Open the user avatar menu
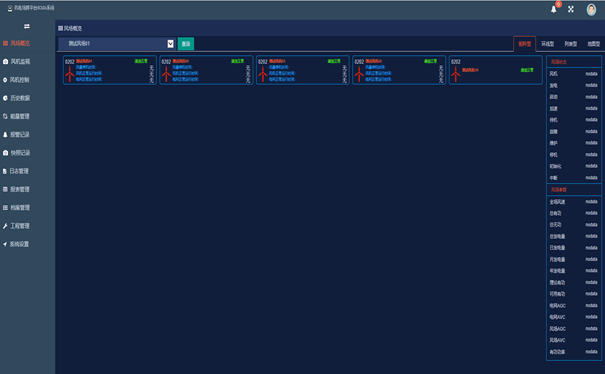 (x=591, y=9)
